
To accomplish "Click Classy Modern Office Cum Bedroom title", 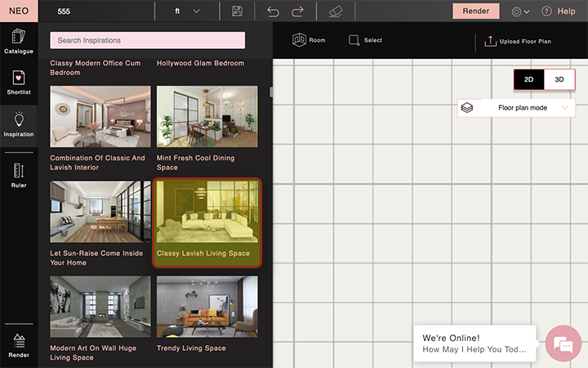I will coord(96,68).
